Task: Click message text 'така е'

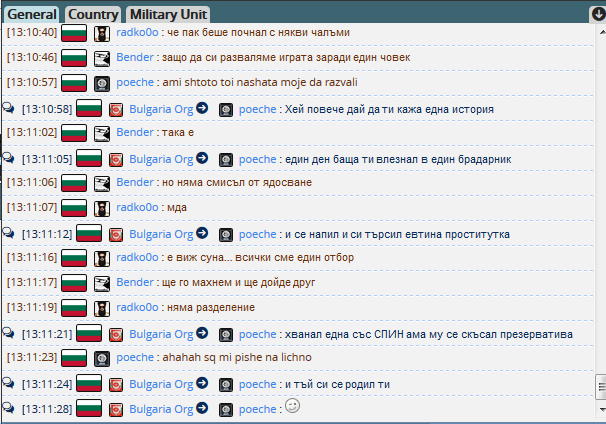Action: pyautogui.click(x=178, y=133)
